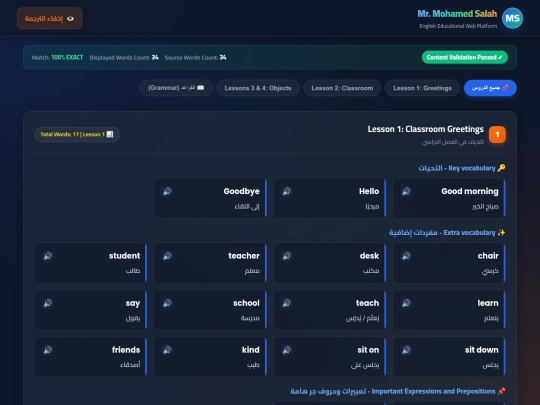This screenshot has height=405, width=540.
Task: Select the Hello word card
Action: tap(330, 198)
